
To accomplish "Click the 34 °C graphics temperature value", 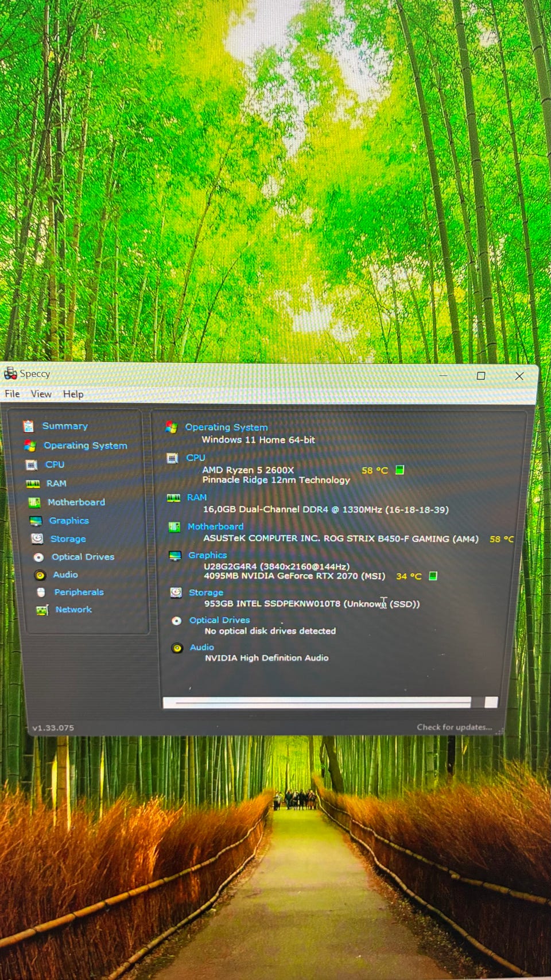I will coord(409,576).
